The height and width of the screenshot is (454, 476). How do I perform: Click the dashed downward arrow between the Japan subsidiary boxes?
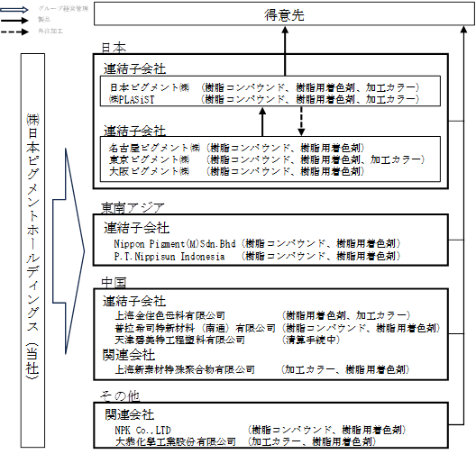[x=301, y=121]
